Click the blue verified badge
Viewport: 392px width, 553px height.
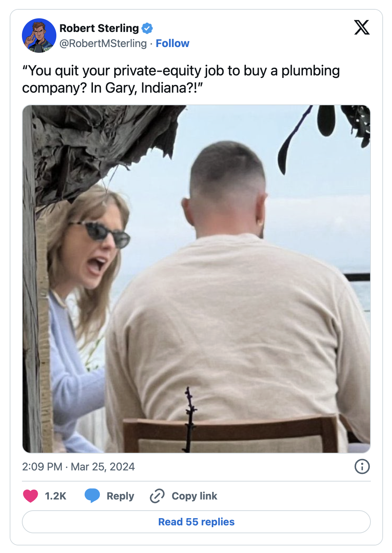tap(147, 28)
